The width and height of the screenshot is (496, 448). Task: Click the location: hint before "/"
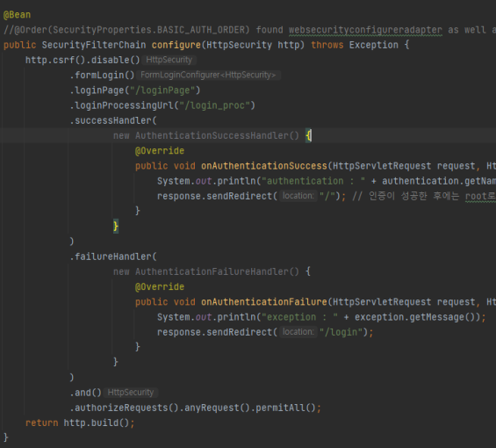pyautogui.click(x=298, y=196)
